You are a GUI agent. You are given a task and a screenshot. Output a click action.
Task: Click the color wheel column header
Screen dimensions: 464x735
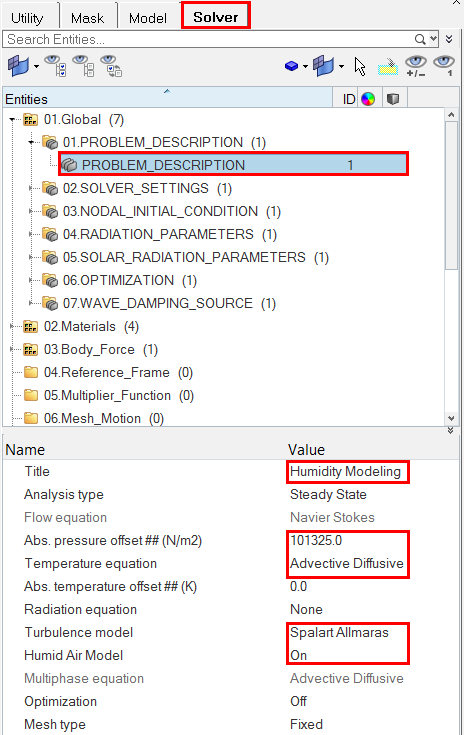click(368, 99)
